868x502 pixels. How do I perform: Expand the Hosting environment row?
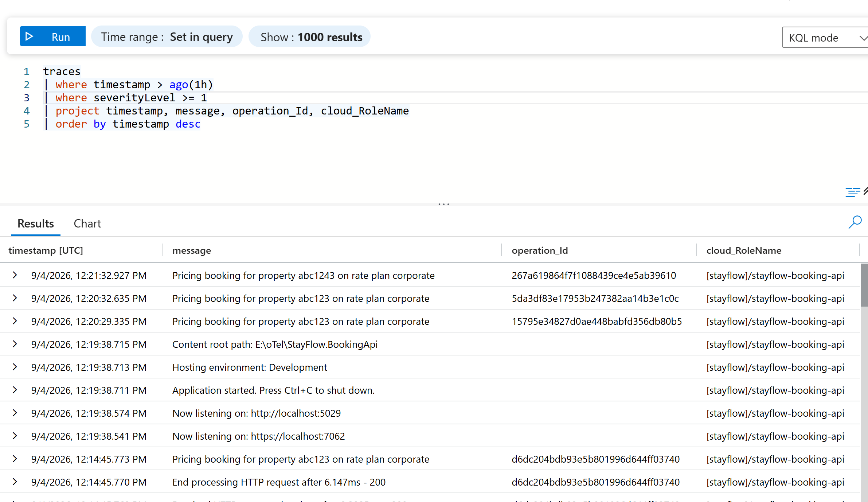pyautogui.click(x=15, y=367)
